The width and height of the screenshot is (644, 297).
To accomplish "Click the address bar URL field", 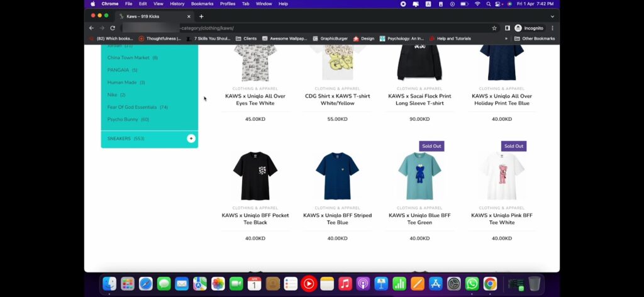I will 304,28.
